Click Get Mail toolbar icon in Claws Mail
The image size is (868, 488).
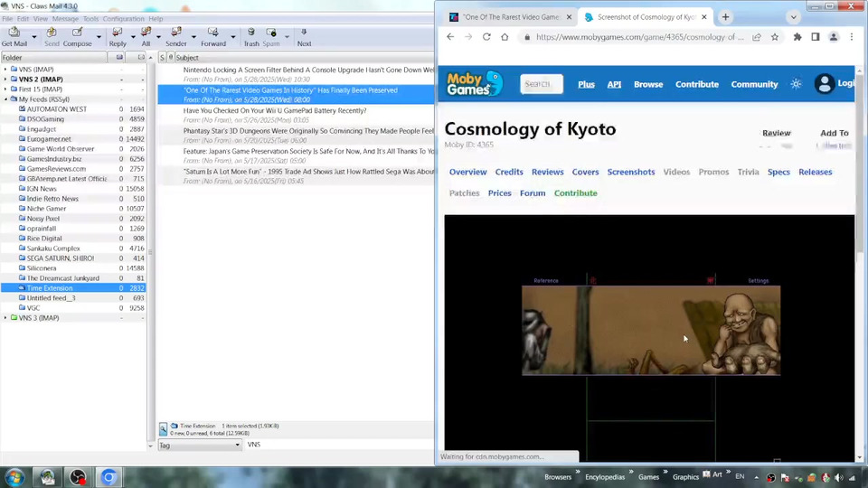coord(14,36)
